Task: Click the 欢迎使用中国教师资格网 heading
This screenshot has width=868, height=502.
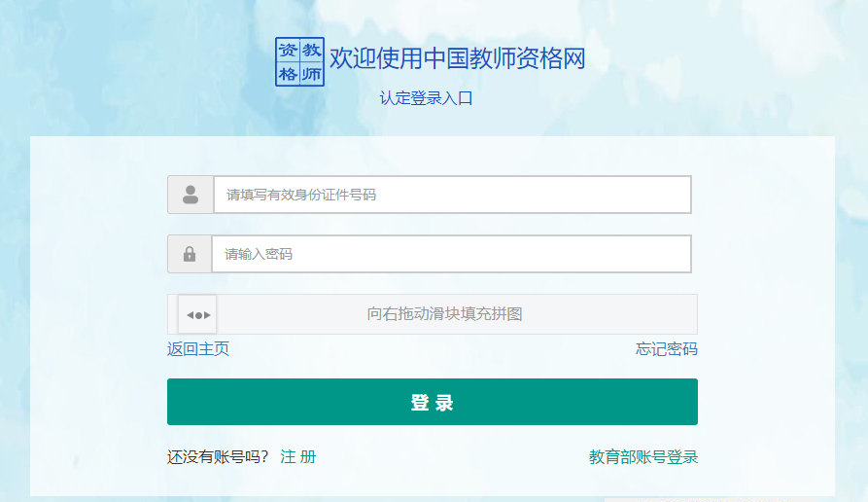Action: pyautogui.click(x=457, y=58)
